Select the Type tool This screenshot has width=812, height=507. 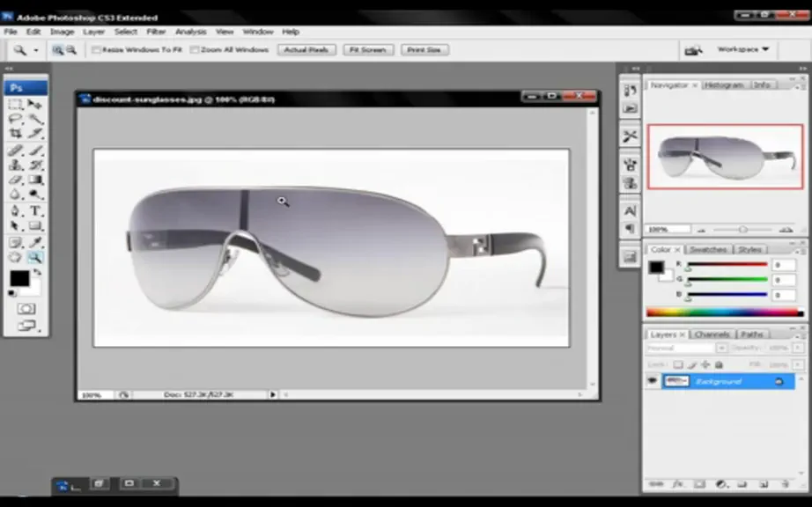[35, 210]
